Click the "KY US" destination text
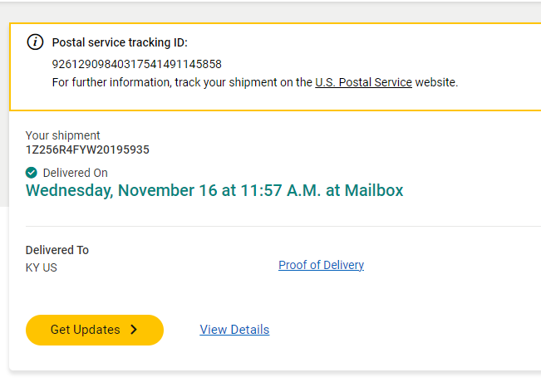541x392 pixels. click(42, 267)
